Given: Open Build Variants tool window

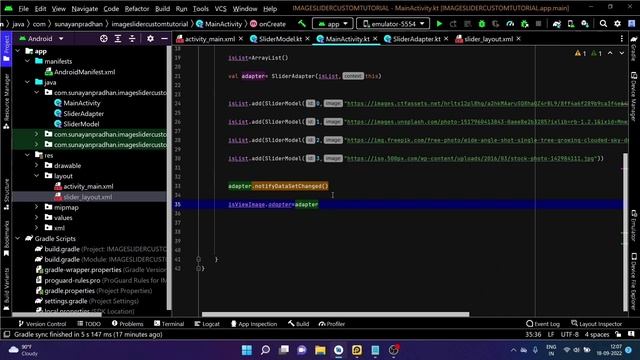Looking at the screenshot, I should click(x=6, y=289).
